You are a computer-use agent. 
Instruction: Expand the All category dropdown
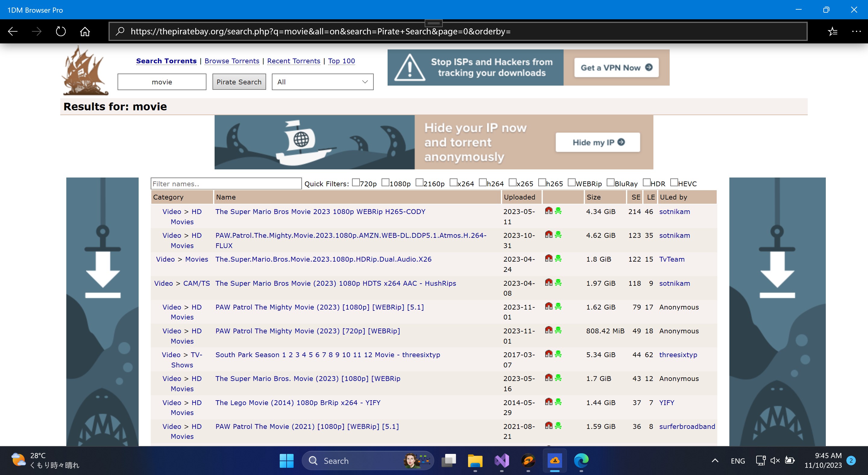click(322, 82)
